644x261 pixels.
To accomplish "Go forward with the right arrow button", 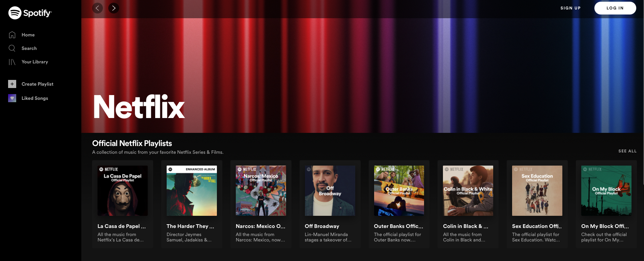I will click(114, 8).
